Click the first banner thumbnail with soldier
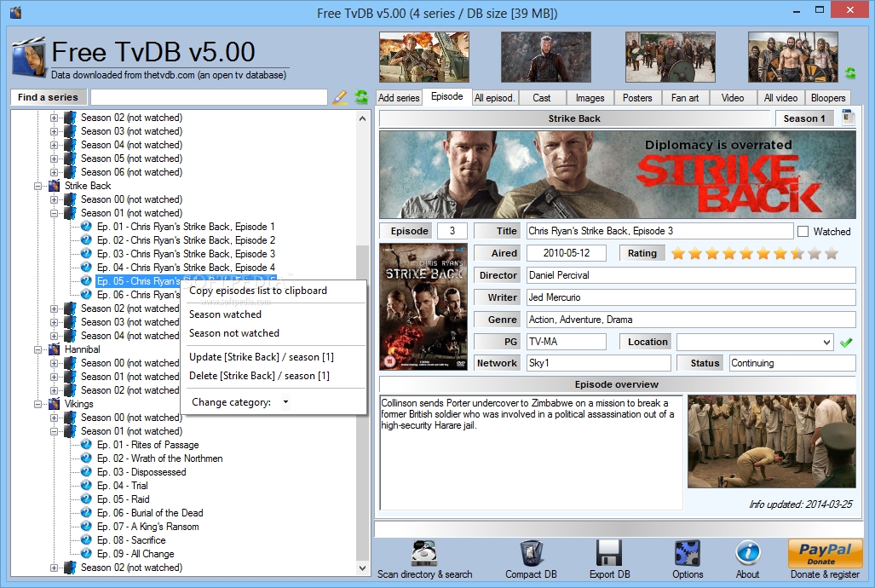Viewport: 875px width, 588px height. [424, 57]
